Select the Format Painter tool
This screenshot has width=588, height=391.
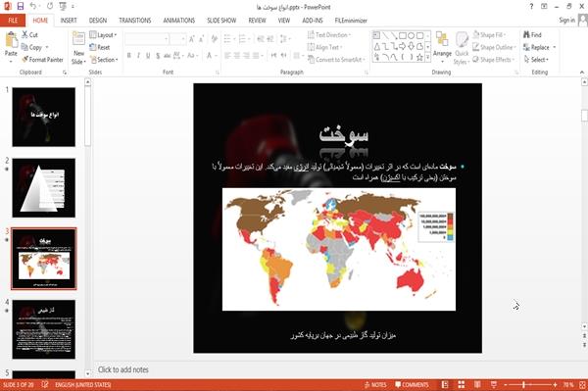(42, 60)
